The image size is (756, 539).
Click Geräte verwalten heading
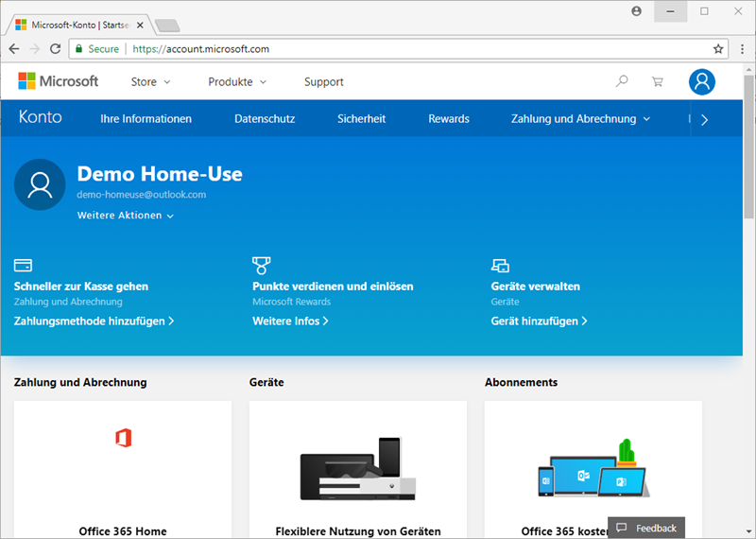[535, 287]
